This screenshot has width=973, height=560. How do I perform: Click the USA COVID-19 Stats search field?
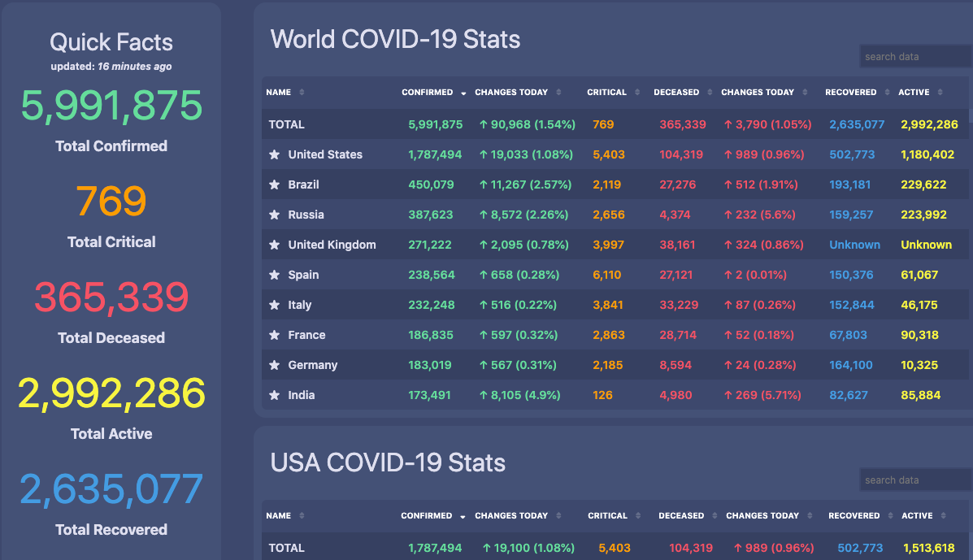[x=914, y=480]
